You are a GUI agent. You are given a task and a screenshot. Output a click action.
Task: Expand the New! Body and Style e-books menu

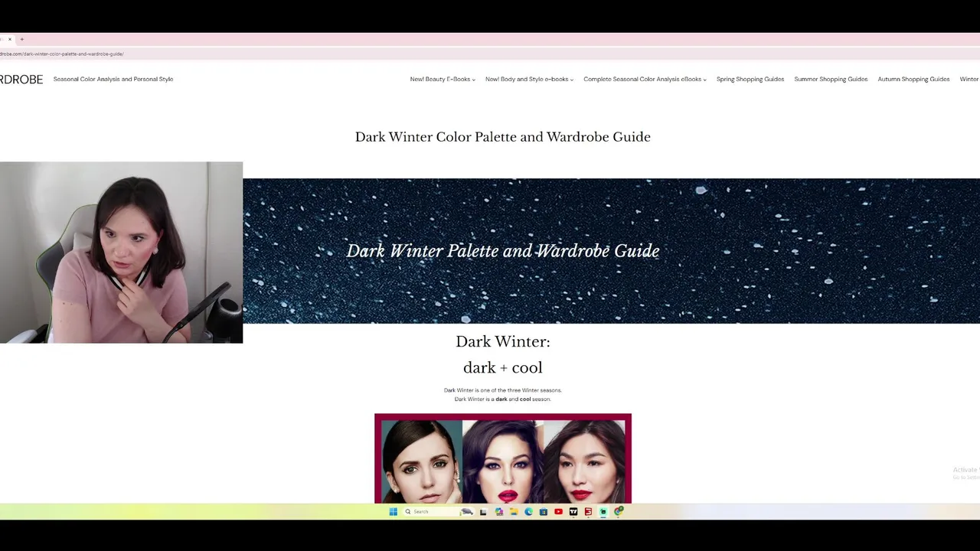529,79
